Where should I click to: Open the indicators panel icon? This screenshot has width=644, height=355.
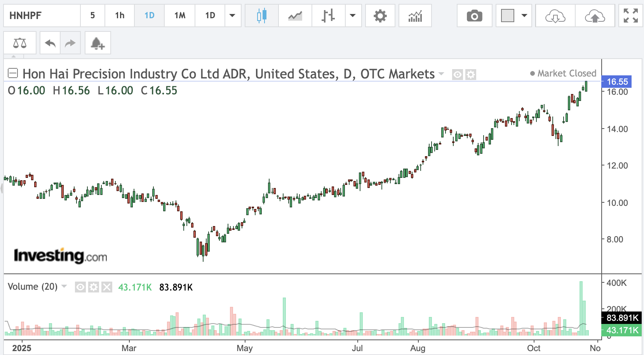point(415,16)
